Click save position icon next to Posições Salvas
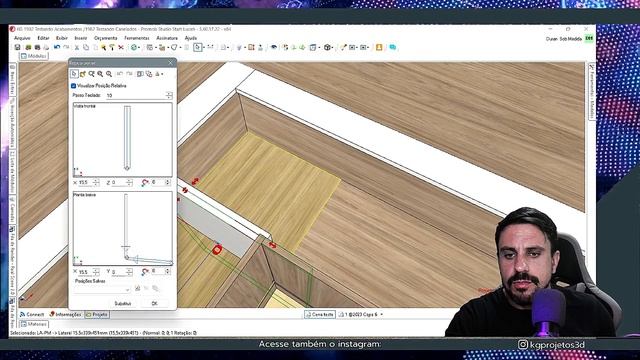 coord(138,289)
